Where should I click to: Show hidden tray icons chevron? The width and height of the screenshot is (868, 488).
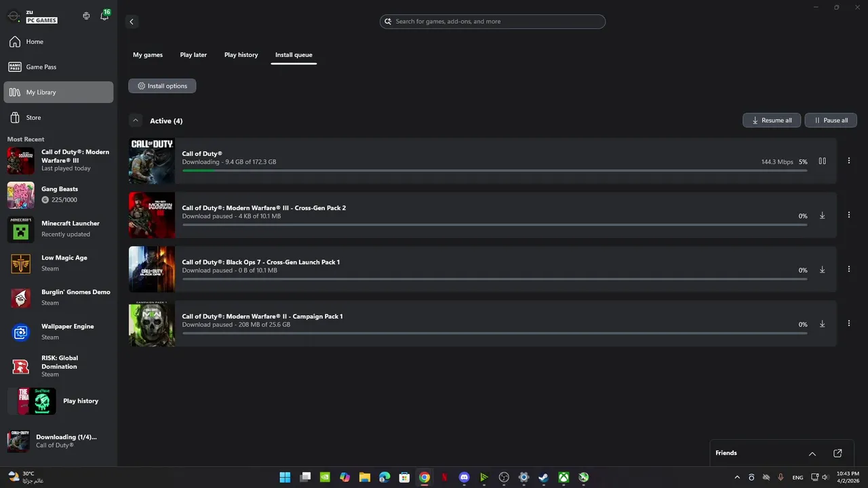click(737, 477)
